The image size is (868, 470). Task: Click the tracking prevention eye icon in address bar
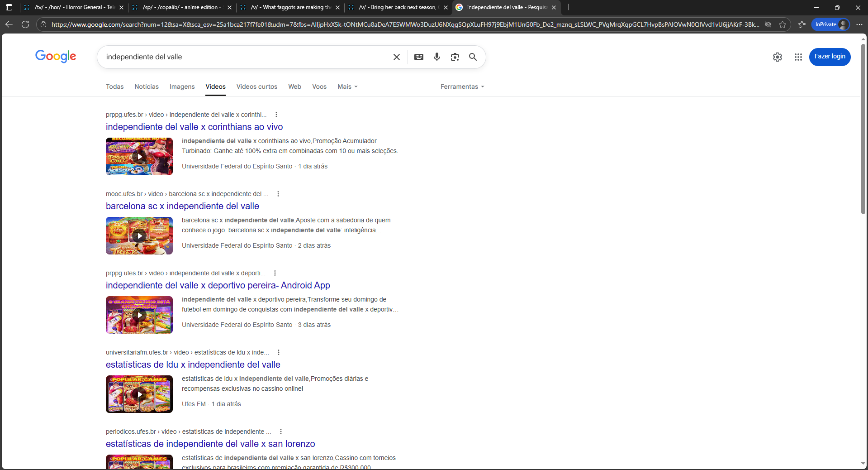(768, 24)
